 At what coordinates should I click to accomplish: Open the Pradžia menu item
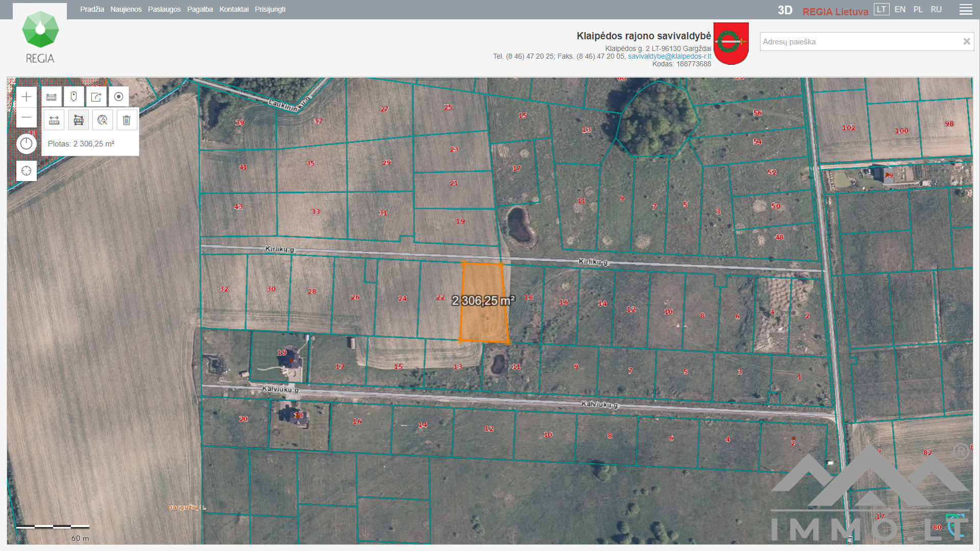tap(92, 9)
